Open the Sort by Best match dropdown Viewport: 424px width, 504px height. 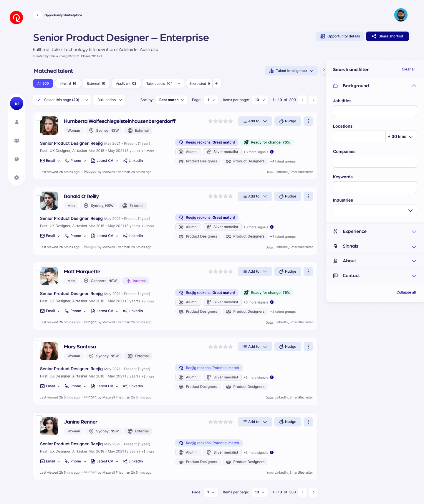pyautogui.click(x=171, y=100)
